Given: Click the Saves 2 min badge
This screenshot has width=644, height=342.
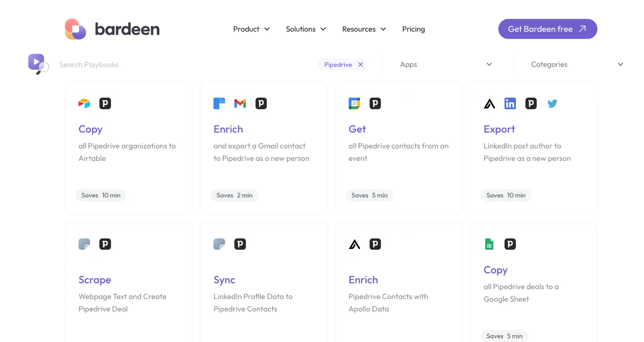Looking at the screenshot, I should 234,195.
